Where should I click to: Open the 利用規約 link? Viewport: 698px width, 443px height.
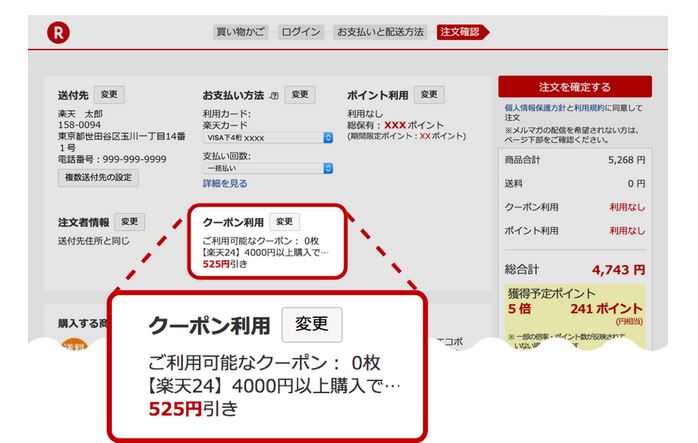coord(589,108)
